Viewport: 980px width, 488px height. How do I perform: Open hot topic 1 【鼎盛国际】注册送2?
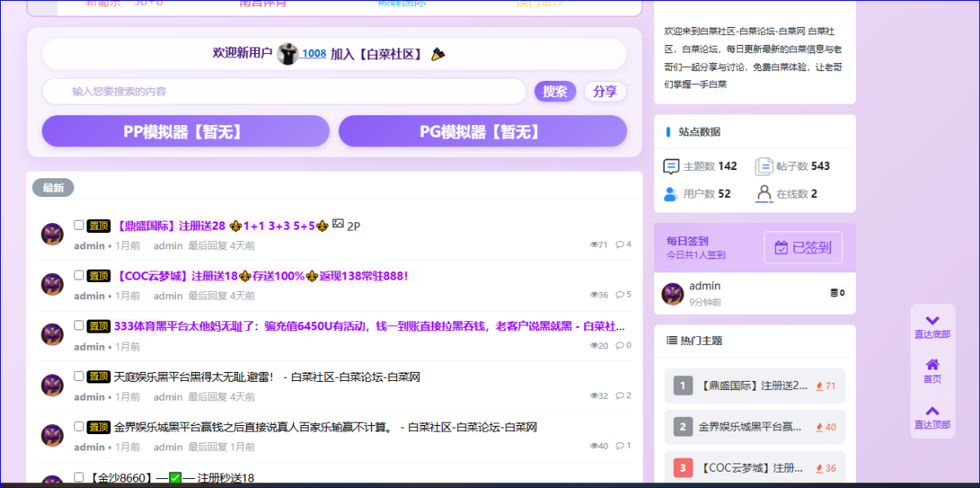click(x=755, y=386)
